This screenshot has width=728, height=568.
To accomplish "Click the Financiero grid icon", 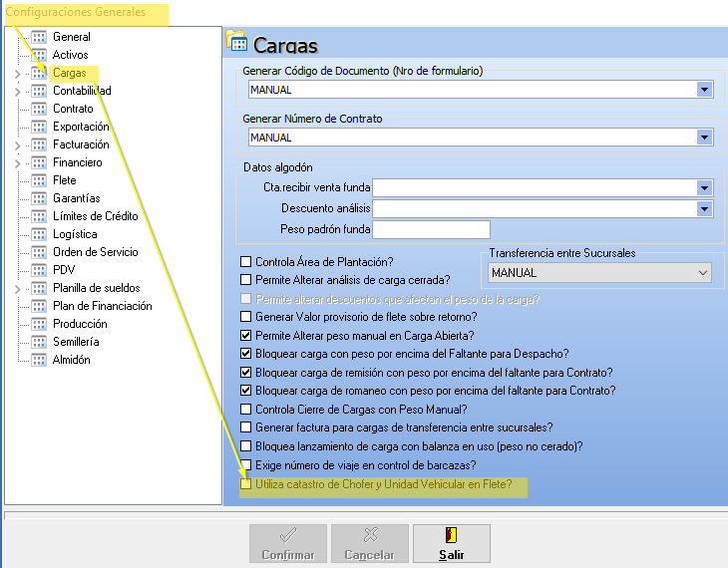I will (39, 162).
